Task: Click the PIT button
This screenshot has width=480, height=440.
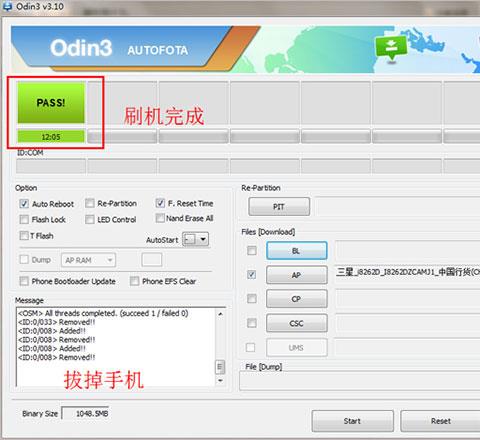Action: click(x=279, y=207)
